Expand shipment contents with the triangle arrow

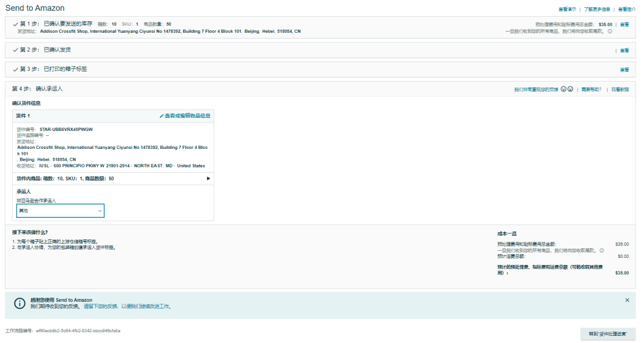click(x=208, y=179)
